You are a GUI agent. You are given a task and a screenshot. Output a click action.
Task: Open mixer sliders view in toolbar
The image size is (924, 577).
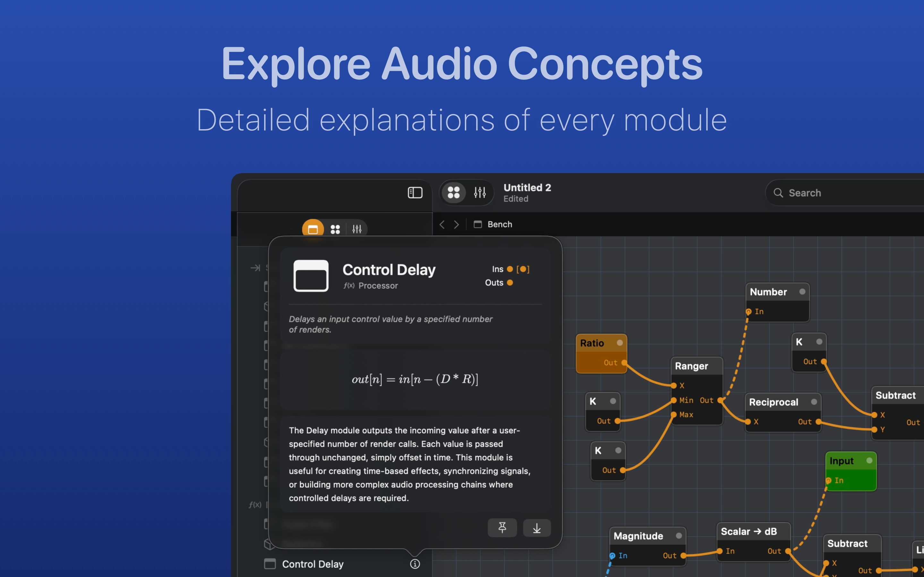(480, 192)
